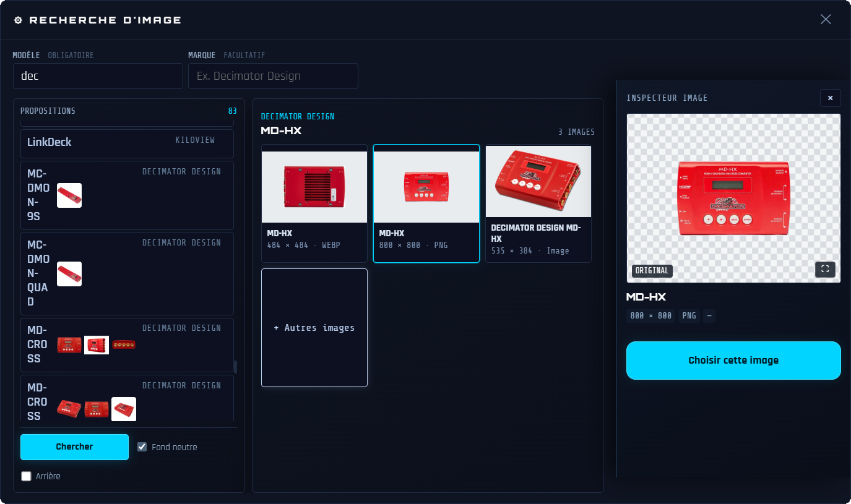Click the inspector preview image

tap(733, 198)
